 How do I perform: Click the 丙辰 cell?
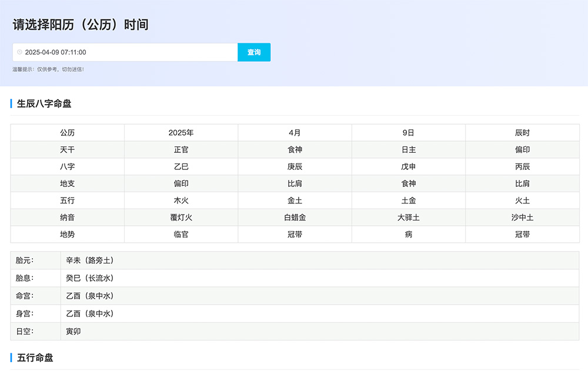pyautogui.click(x=522, y=166)
